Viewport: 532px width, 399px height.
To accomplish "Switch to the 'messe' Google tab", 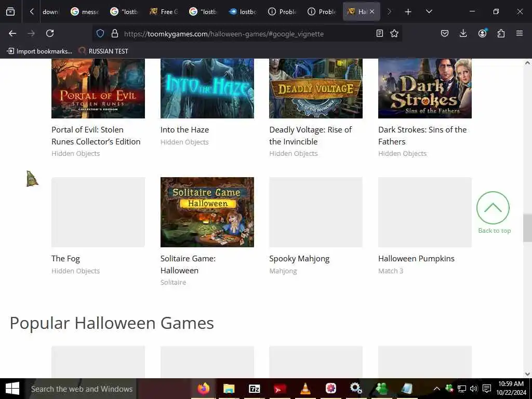I will (x=85, y=12).
